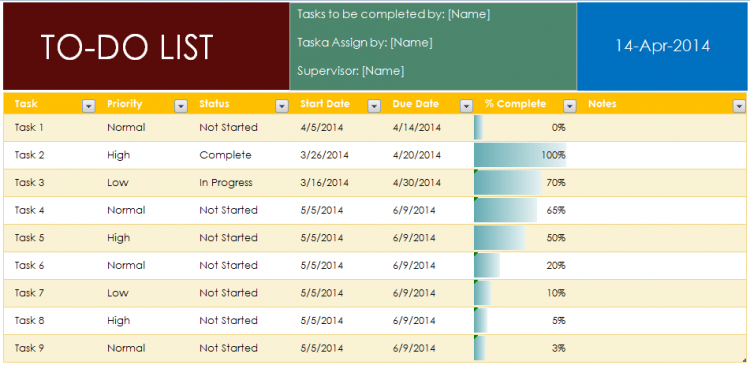Open the Due Date filter dropdown
The height and width of the screenshot is (365, 750).
(466, 106)
